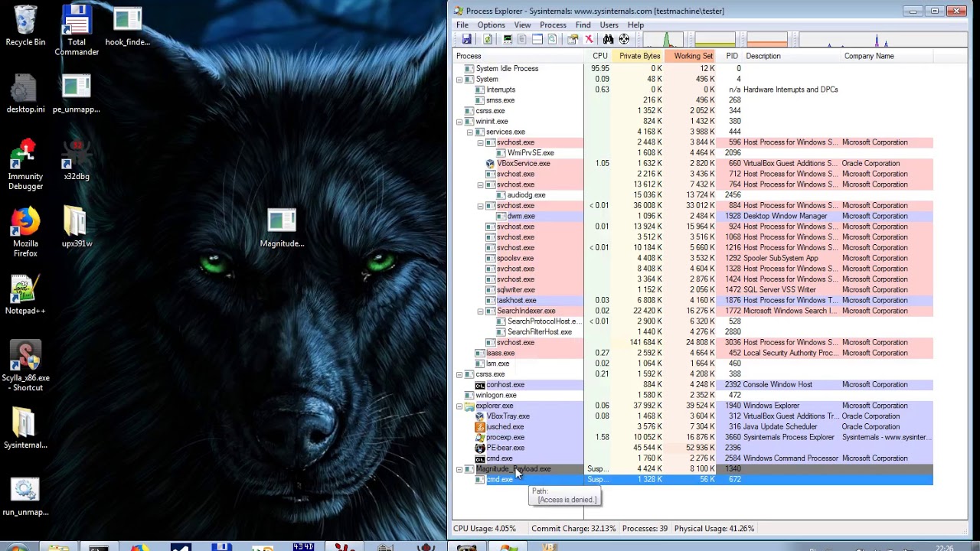Screen dimensions: 980x551
Task: Collapse the Magnitude_Payload.exe tree node
Action: coord(459,469)
